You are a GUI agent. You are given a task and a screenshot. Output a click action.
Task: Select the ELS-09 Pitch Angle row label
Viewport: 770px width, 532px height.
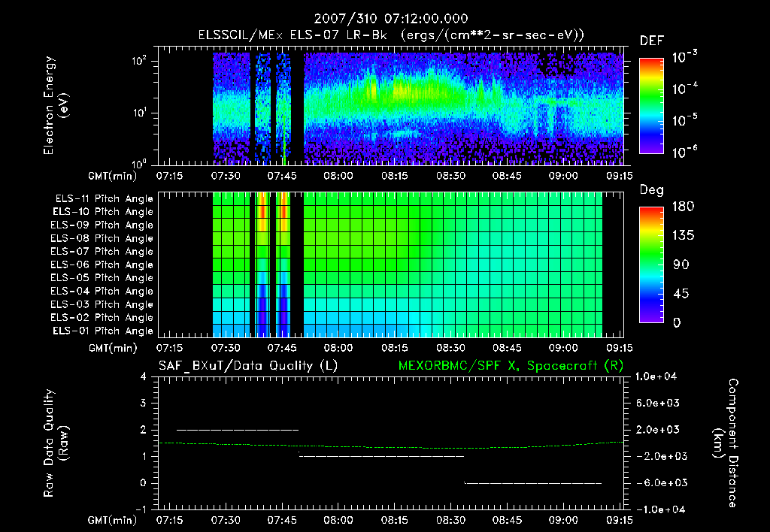(102, 225)
